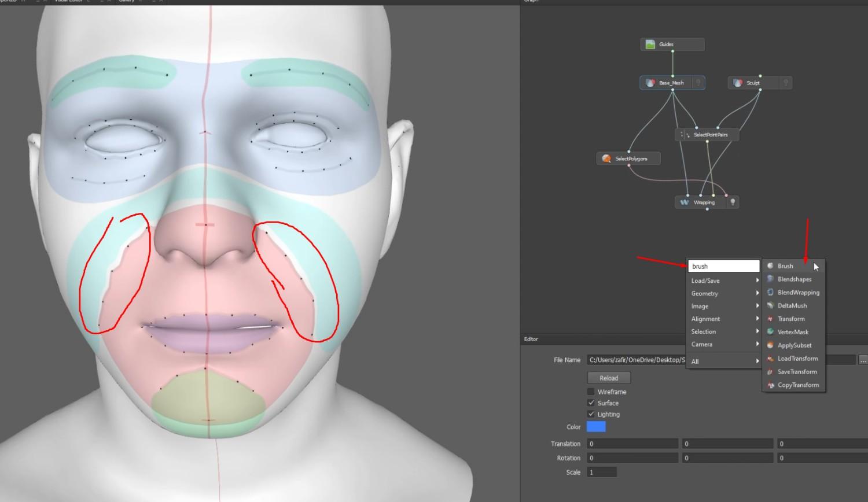
Task: Click the Wrapping node's W icon
Action: (685, 202)
